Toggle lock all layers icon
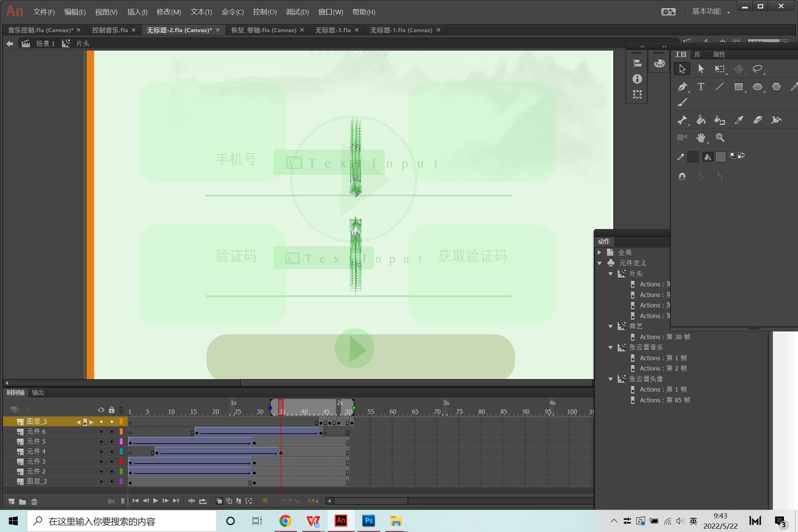 pos(112,410)
